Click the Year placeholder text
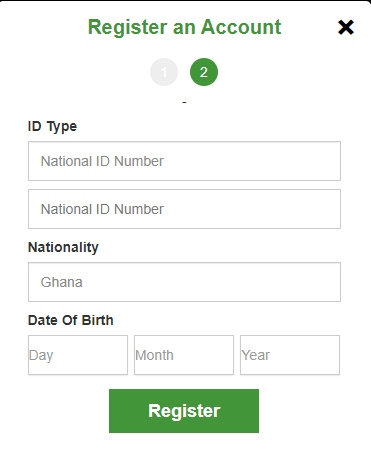 pos(256,355)
